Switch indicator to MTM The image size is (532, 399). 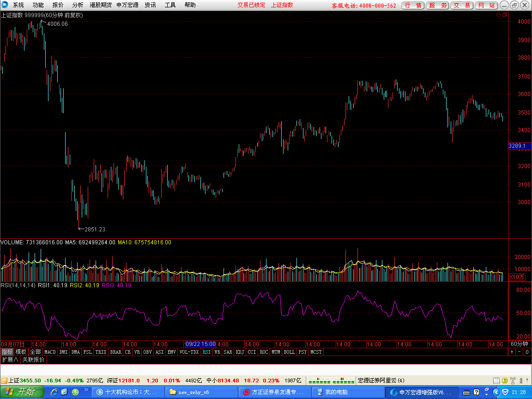click(276, 352)
